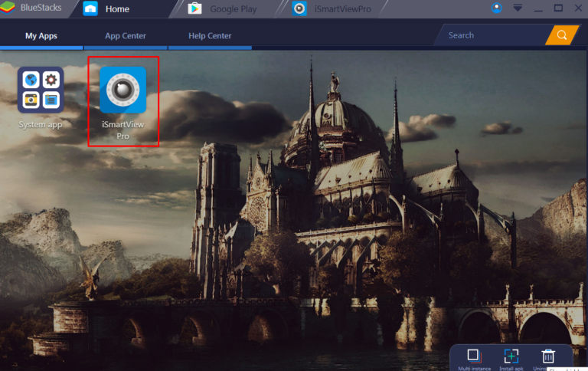This screenshot has height=371, width=588.
Task: Switch to the Home tab
Action: pos(117,9)
